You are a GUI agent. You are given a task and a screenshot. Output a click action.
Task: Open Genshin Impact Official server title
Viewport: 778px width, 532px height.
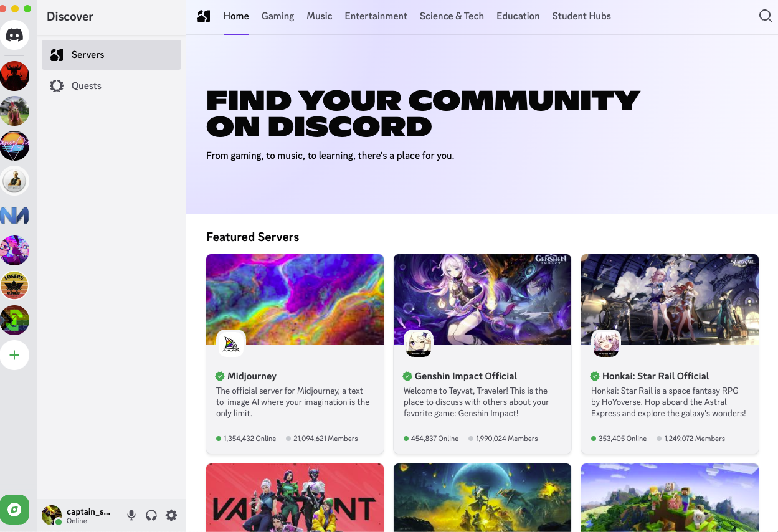coord(466,376)
